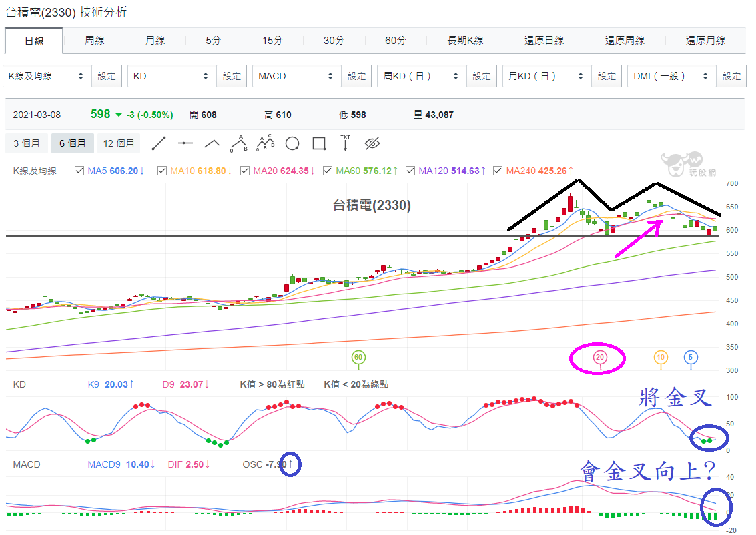Open the MACD indicator dropdown
Screen dimensions: 756x535
296,76
